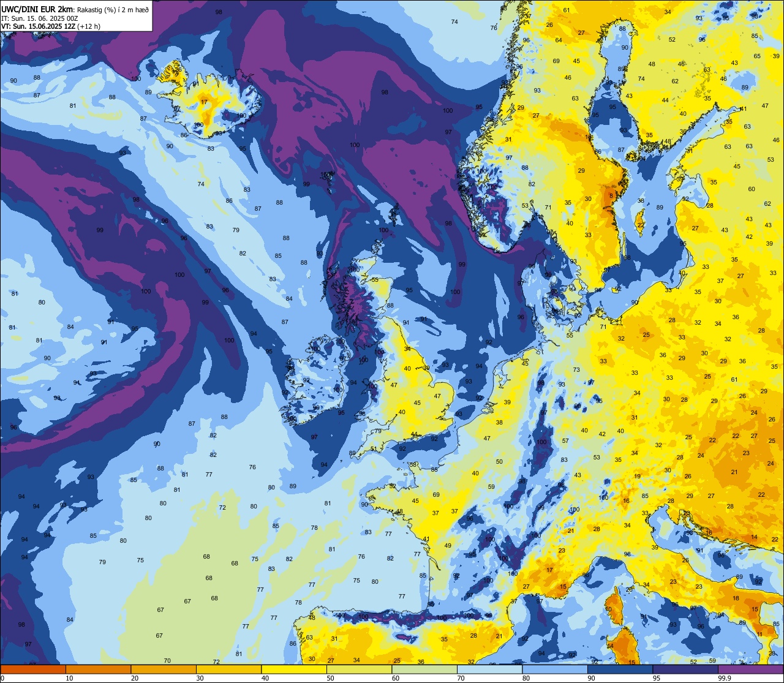The image size is (784, 683).
Task: Choose the 60–70 yellow-green legend swatch
Action: [x=424, y=669]
